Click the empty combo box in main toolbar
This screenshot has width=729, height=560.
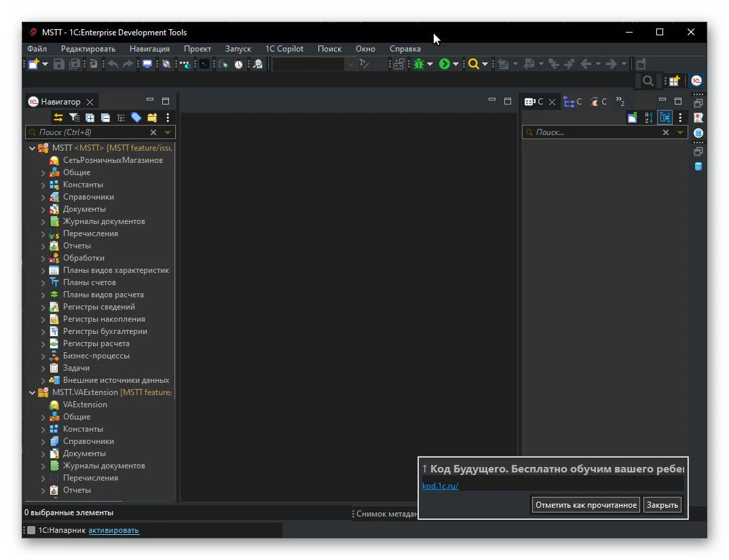coord(314,64)
